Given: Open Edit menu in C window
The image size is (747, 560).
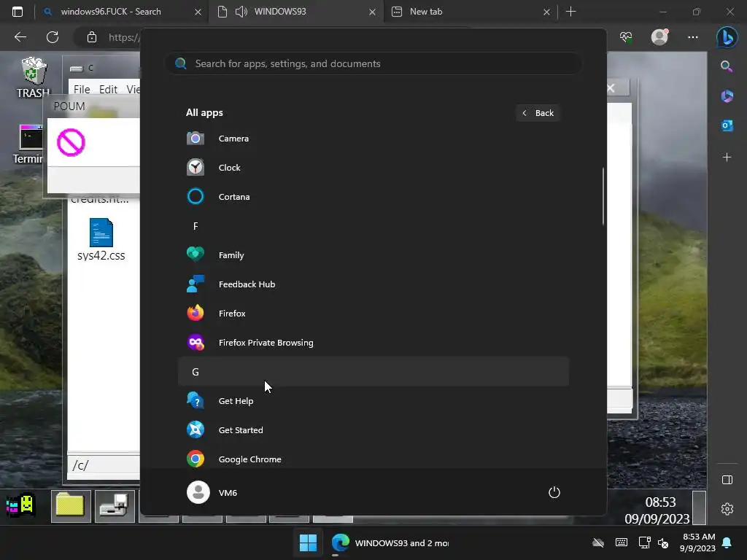Looking at the screenshot, I should (108, 90).
